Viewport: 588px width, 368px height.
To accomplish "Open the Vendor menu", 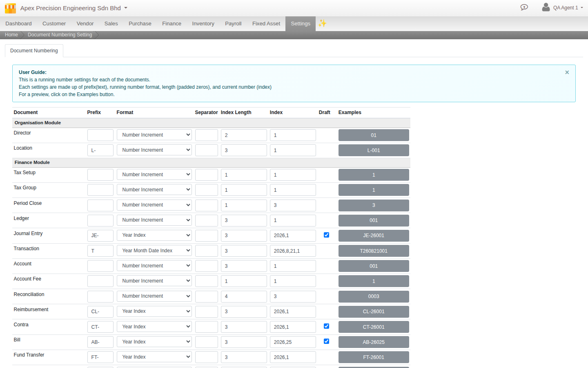I will point(85,24).
